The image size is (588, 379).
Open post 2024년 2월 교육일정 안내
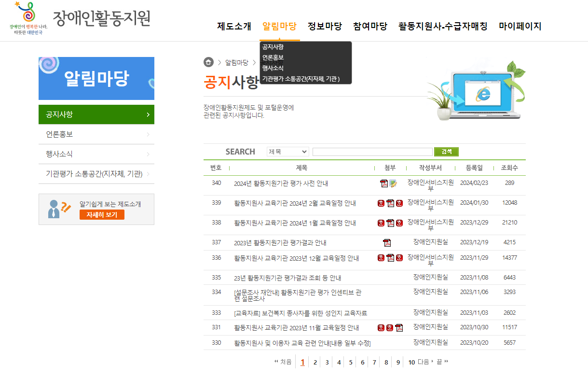pos(295,203)
